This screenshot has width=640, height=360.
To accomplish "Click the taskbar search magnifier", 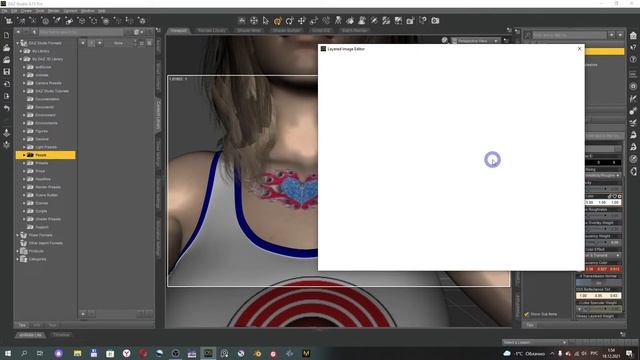I will tap(24, 353).
